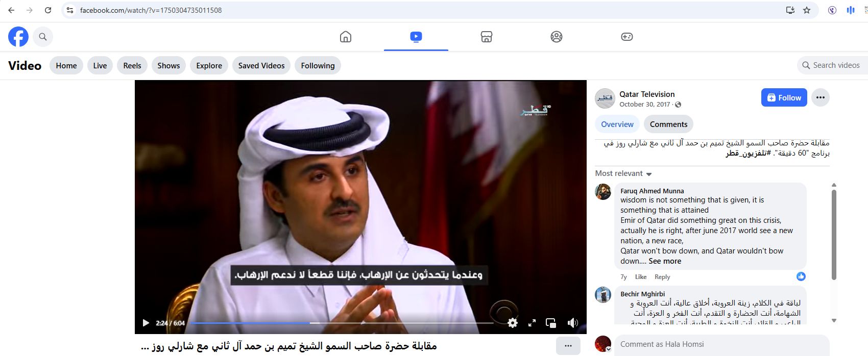This screenshot has height=356, width=868.
Task: Reload the page with the refresh icon
Action: (48, 10)
